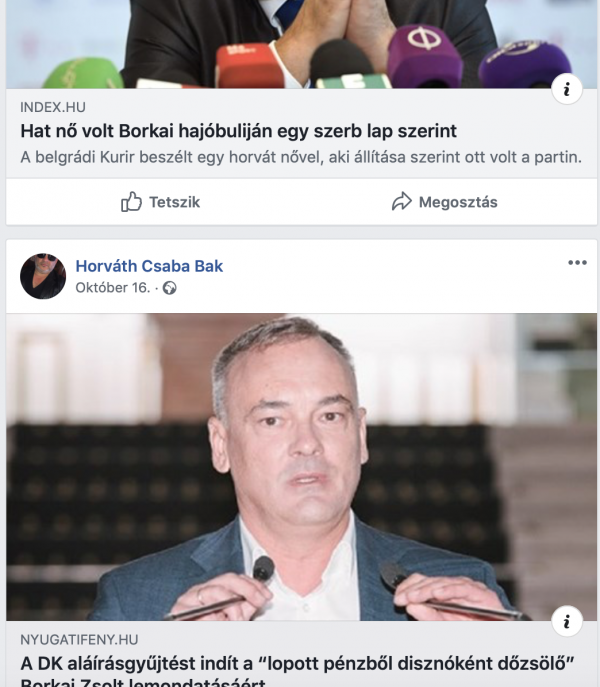The image size is (600, 687).
Task: Click the NYUGATIFENY.HU source label
Action: [79, 640]
